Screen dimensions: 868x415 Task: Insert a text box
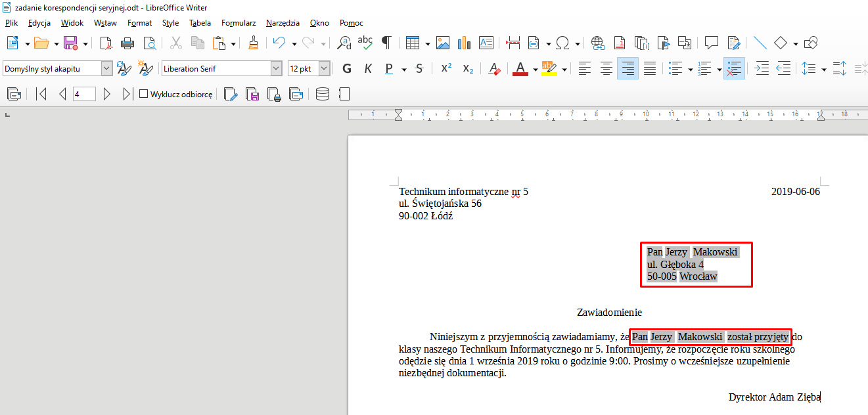486,43
